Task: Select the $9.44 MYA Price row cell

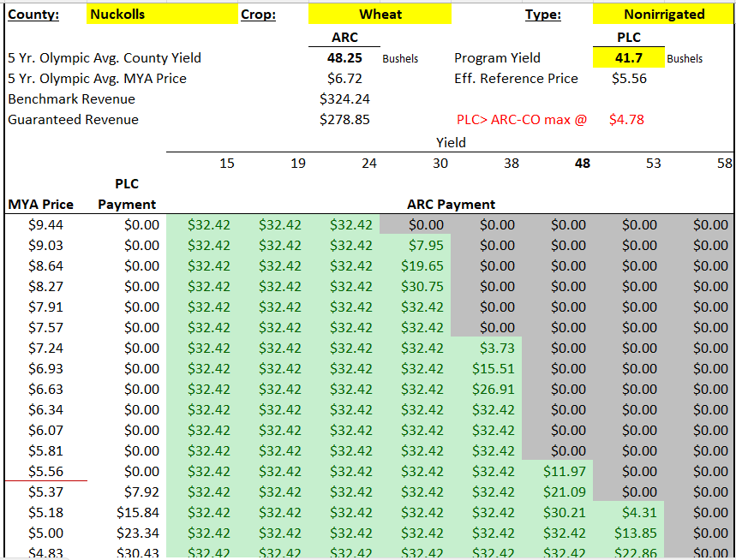Action: [45, 225]
